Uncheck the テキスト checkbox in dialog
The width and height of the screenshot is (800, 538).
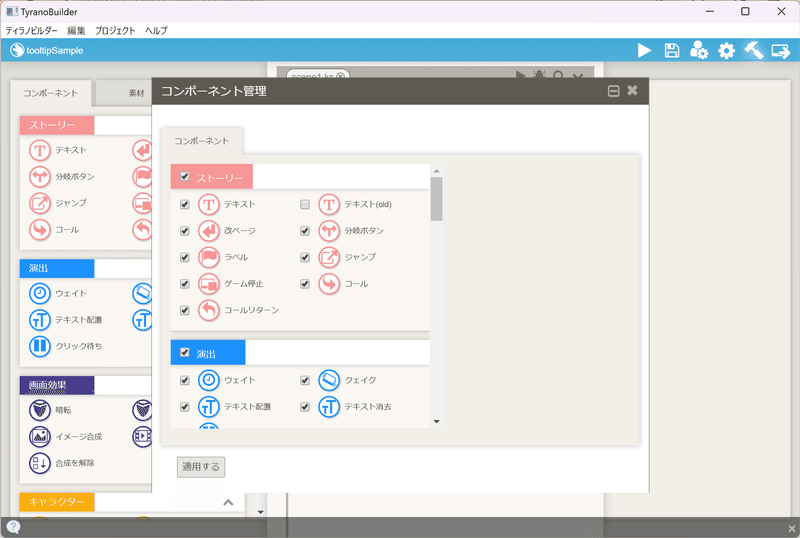[185, 204]
